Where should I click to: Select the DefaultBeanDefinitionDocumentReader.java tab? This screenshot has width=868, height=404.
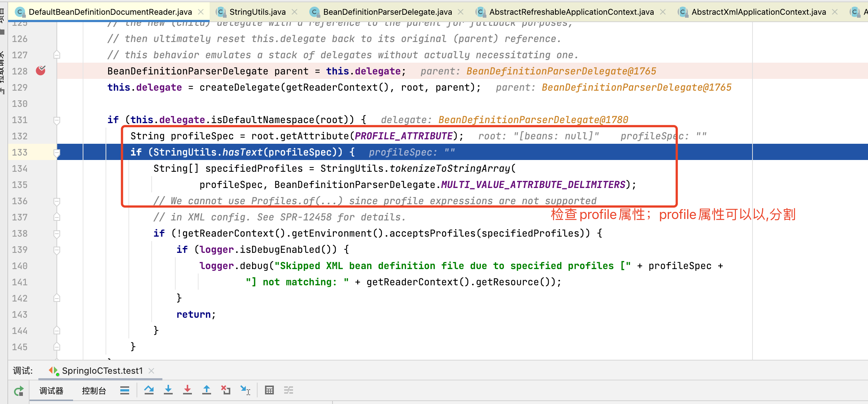pyautogui.click(x=110, y=12)
